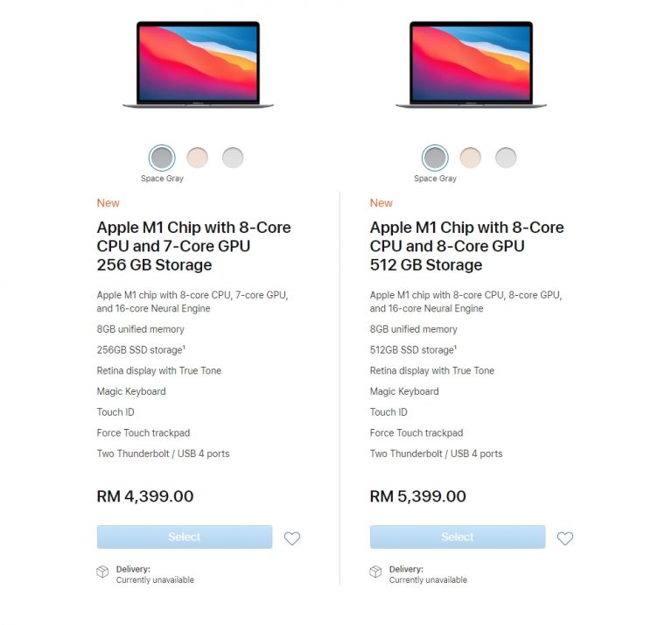Open the 8-Core GPU 512 GB Storage heading
This screenshot has width=672, height=625.
coord(466,246)
